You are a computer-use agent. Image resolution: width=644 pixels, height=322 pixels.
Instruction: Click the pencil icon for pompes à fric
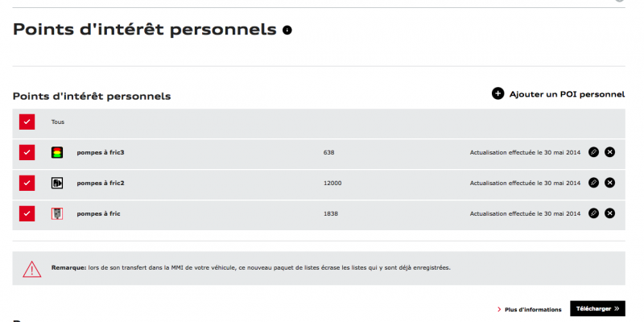[x=593, y=213]
